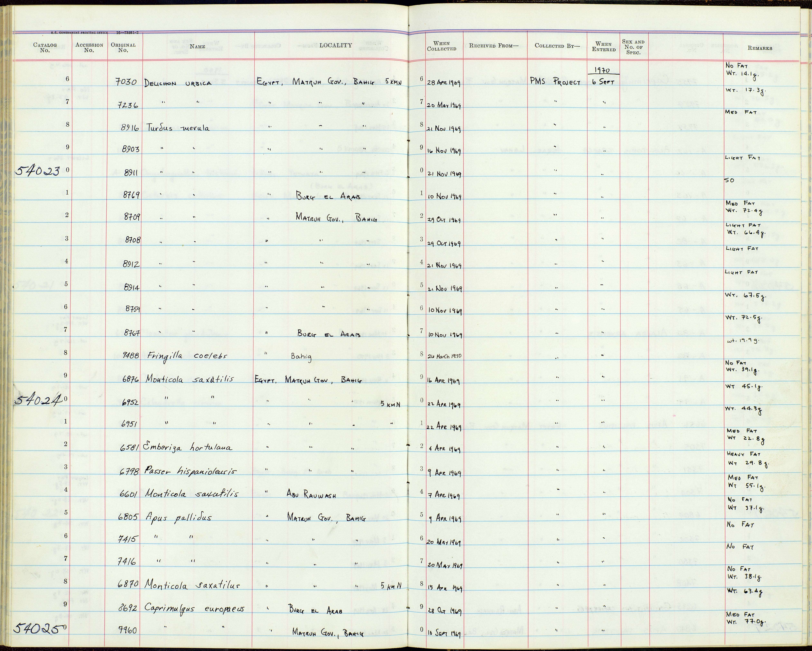Click the date '29 Oct 1969' in row 8709
The image size is (812, 651).
(444, 220)
